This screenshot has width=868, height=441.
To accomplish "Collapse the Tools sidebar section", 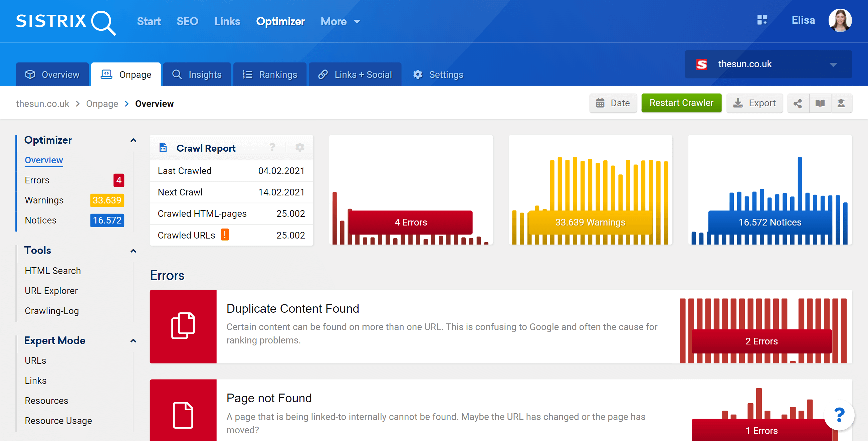I will [x=134, y=251].
